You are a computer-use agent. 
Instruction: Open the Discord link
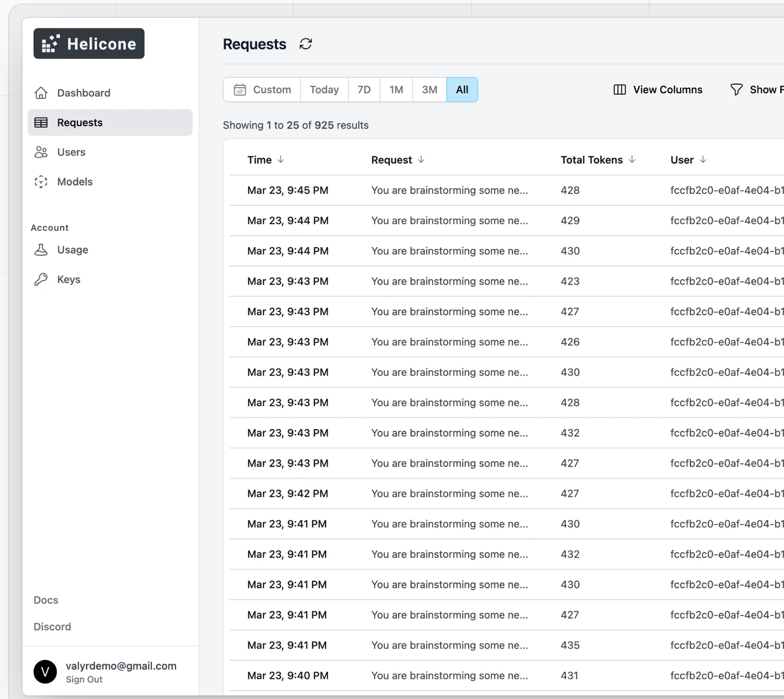point(52,627)
